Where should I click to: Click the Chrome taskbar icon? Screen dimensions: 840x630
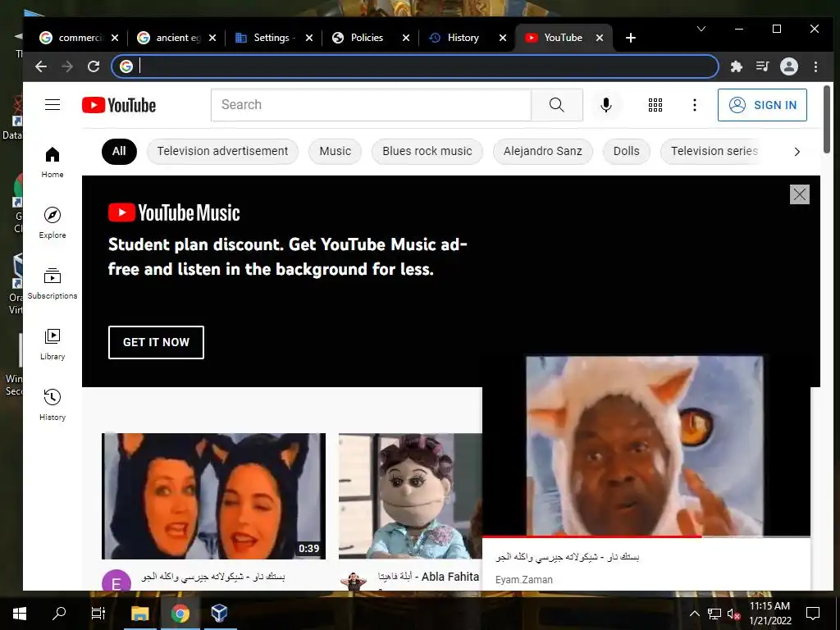click(180, 614)
